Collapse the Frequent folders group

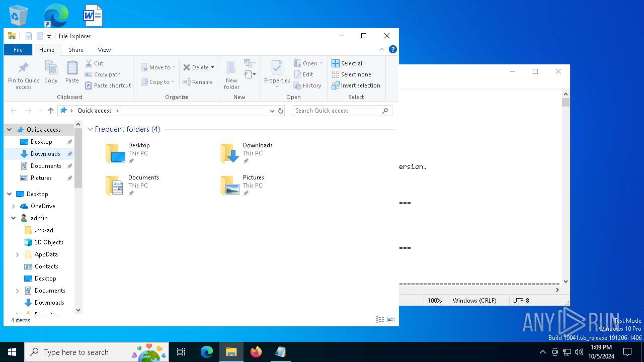(91, 129)
